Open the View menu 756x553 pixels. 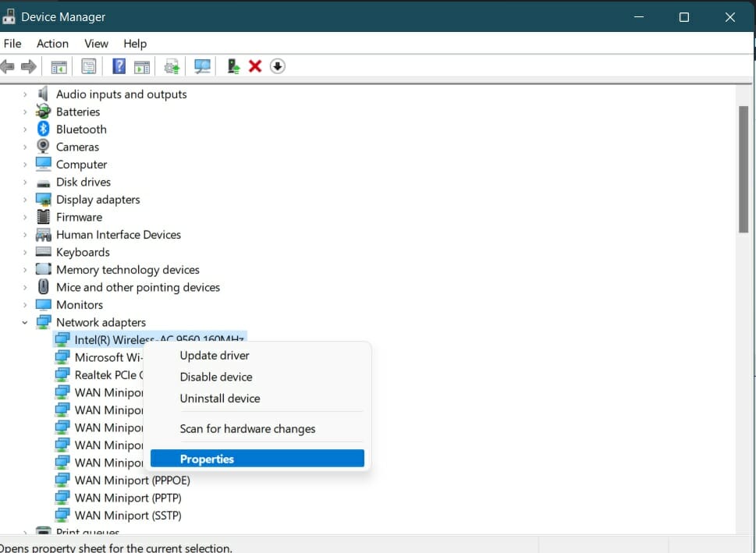coord(95,44)
